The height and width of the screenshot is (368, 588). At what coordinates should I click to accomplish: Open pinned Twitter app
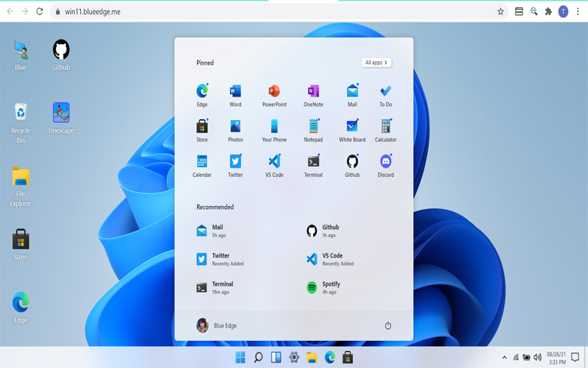(x=235, y=166)
